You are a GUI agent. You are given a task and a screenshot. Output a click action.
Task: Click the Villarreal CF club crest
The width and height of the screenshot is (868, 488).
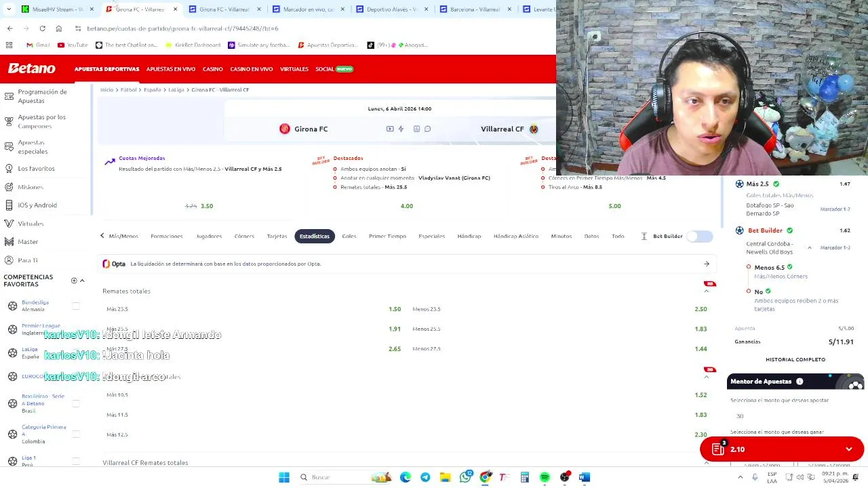click(x=534, y=129)
